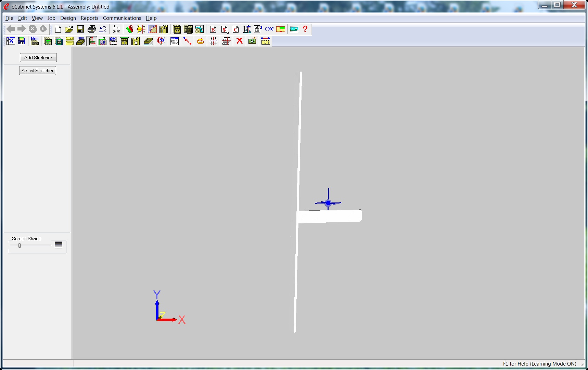This screenshot has height=370, width=588.
Task: Toggle the active stretcher editor tool
Action: 92,41
